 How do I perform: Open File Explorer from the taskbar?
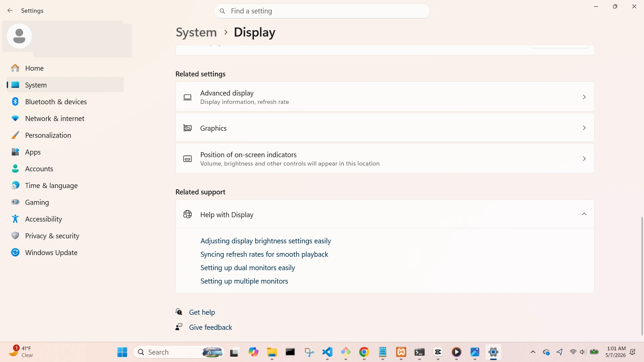coord(272,352)
